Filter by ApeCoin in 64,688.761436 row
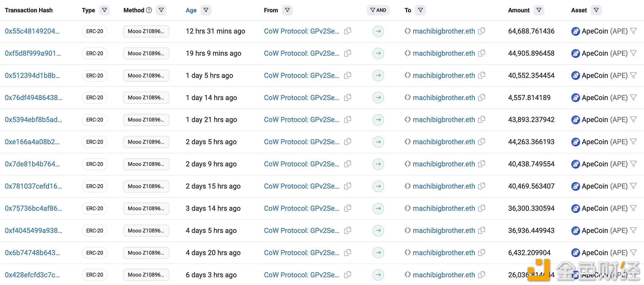The width and height of the screenshot is (644, 285). point(633,31)
